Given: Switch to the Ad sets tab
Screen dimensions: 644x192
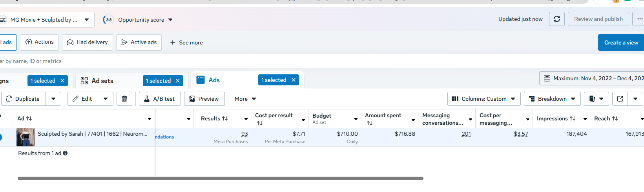Looking at the screenshot, I should coord(102,81).
